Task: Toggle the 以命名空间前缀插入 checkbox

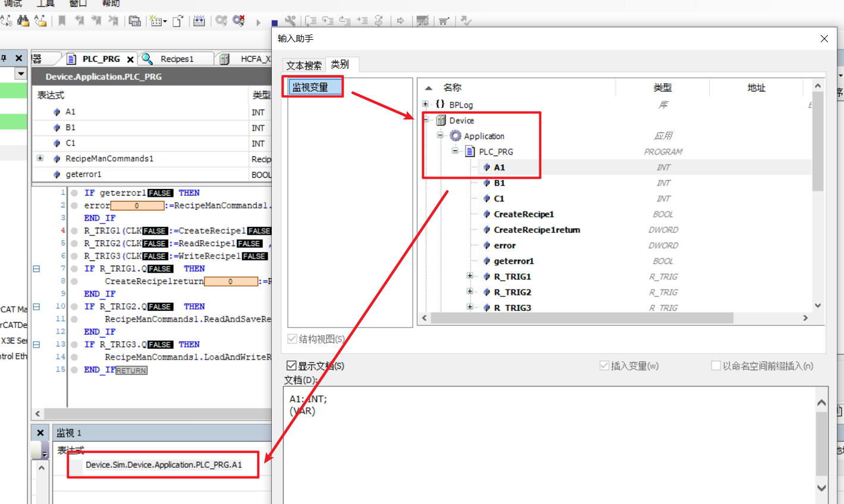Action: click(716, 366)
